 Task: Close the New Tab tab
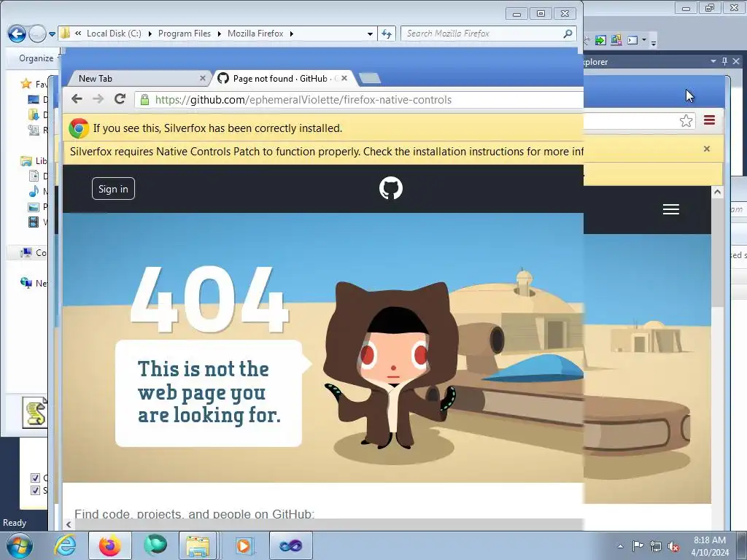click(x=203, y=78)
